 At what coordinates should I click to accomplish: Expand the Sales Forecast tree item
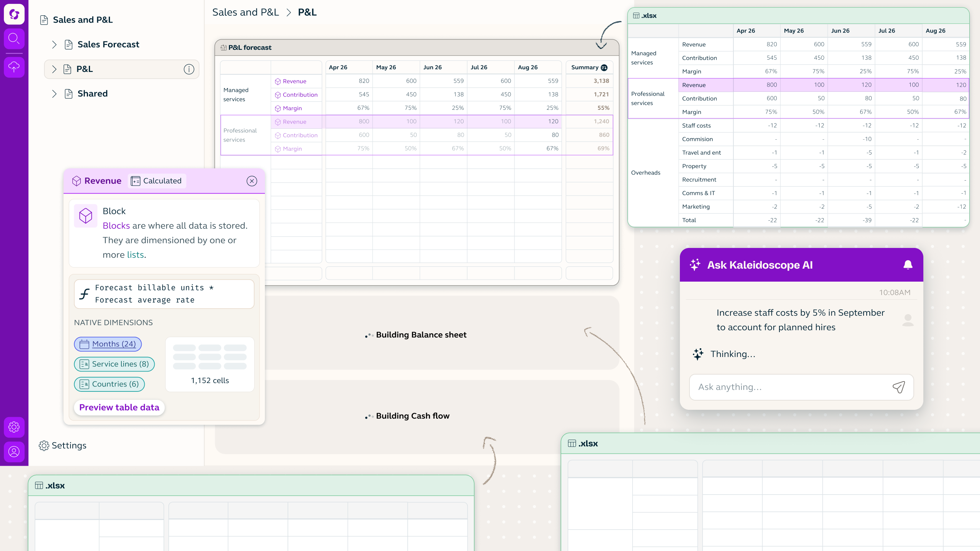54,45
